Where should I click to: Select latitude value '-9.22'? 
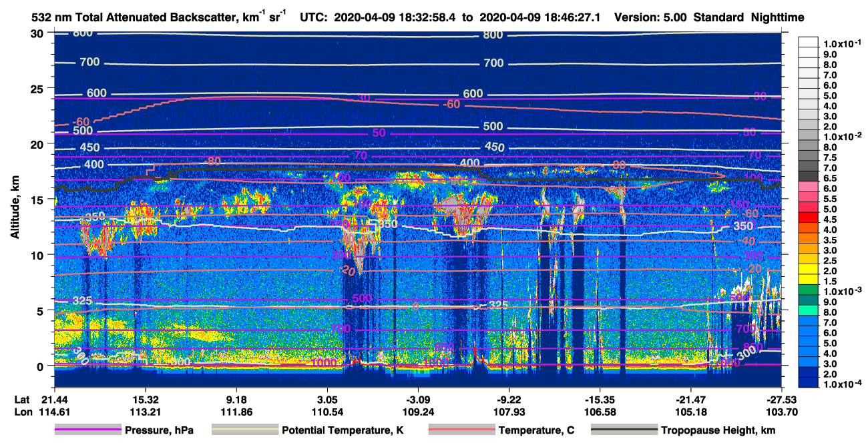pos(509,399)
